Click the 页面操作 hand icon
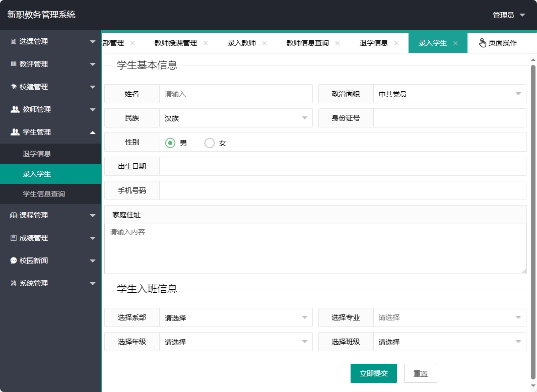The image size is (537, 392). tap(482, 43)
